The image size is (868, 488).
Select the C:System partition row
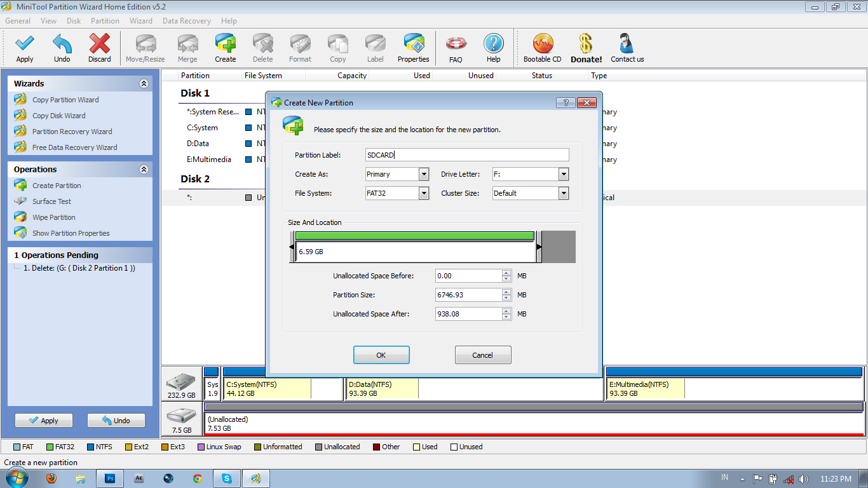pyautogui.click(x=513, y=128)
